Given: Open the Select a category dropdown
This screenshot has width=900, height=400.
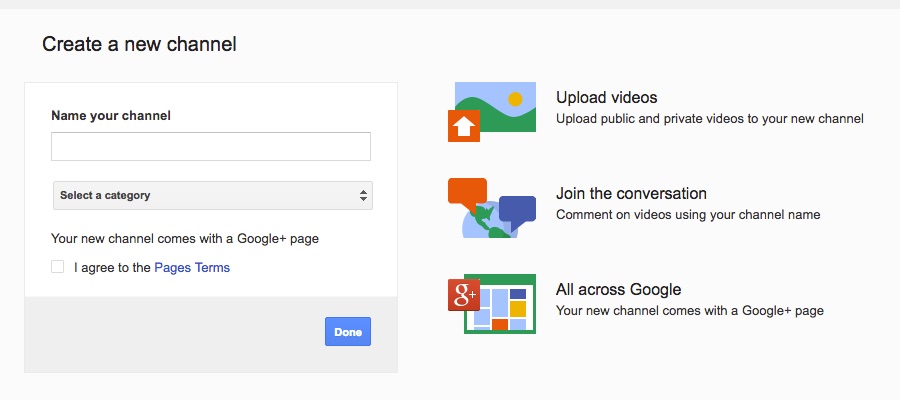Looking at the screenshot, I should pos(212,195).
